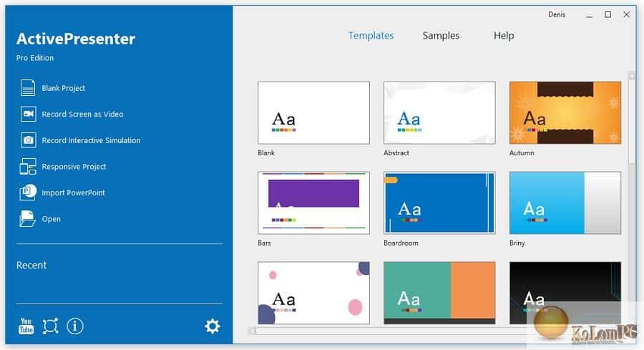The width and height of the screenshot is (644, 350).
Task: Open settings with the gear icon
Action: [x=213, y=326]
